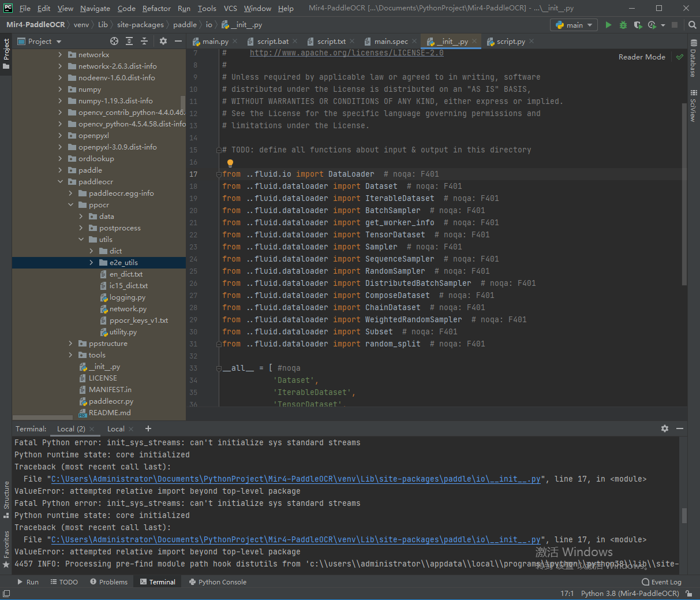Collapse the e2e_utils folder
700x600 pixels.
click(x=92, y=262)
